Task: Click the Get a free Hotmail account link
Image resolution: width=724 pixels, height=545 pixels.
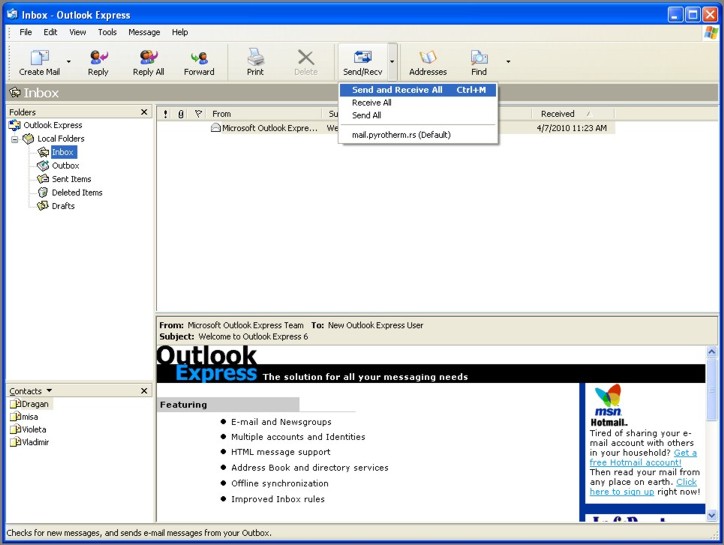Action: [x=643, y=458]
